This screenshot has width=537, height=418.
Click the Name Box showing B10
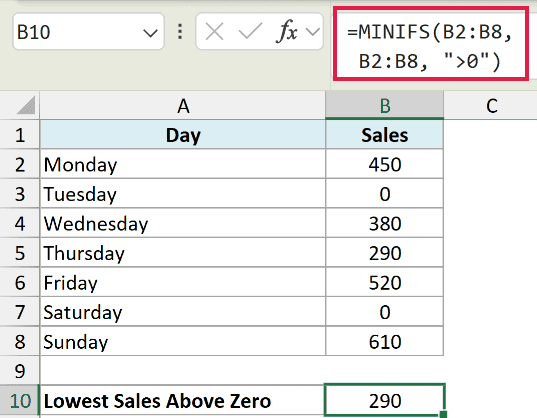[x=88, y=32]
